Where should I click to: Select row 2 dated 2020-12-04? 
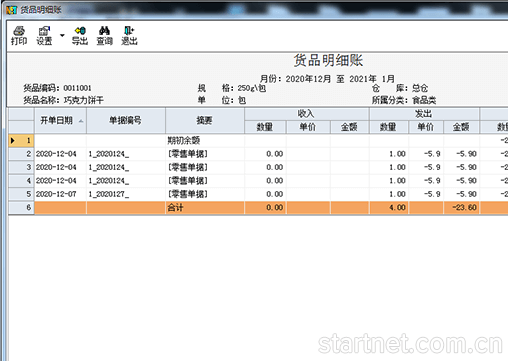click(x=258, y=154)
